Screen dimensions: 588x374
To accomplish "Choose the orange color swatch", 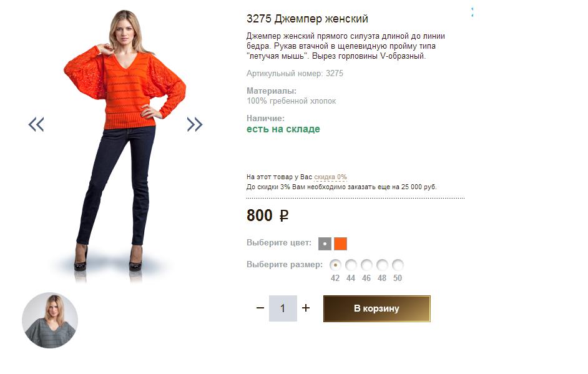I will pyautogui.click(x=340, y=244).
